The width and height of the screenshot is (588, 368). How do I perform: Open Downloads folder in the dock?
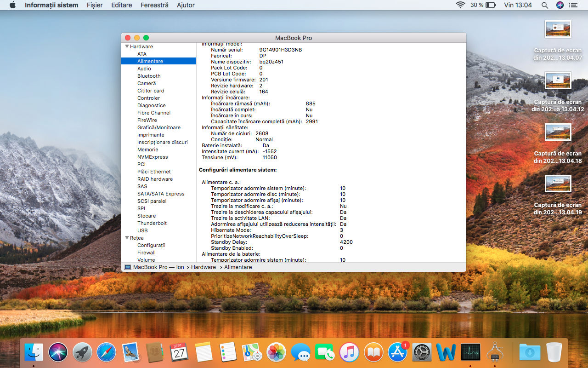coord(530,352)
